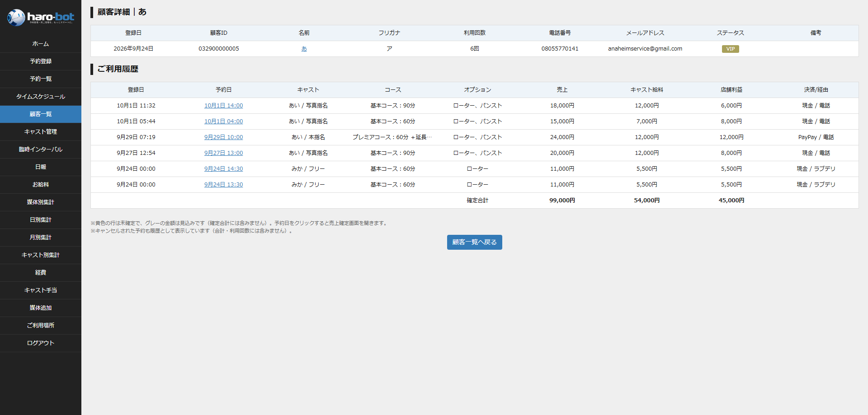This screenshot has width=868, height=415.
Task: Select タイムスケジュール in sidebar
Action: click(41, 97)
